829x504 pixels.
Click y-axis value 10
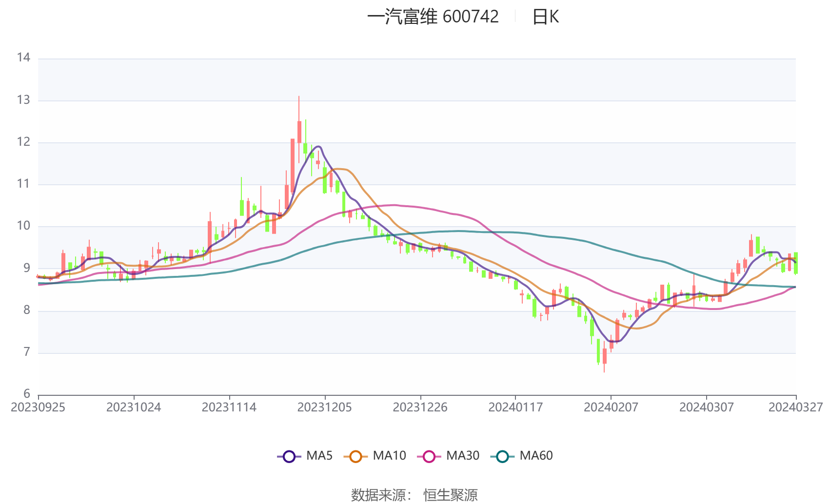pyautogui.click(x=23, y=226)
